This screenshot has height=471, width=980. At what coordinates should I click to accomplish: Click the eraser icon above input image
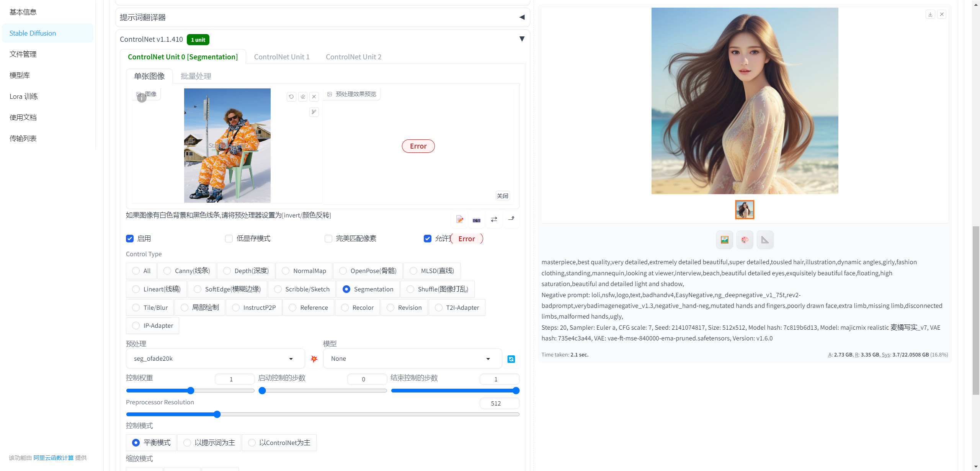point(303,96)
